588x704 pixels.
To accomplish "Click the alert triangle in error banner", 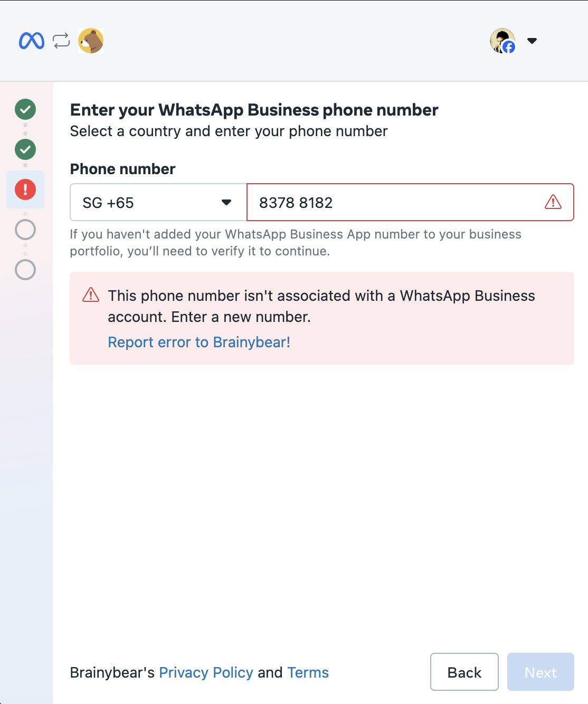I will click(91, 294).
